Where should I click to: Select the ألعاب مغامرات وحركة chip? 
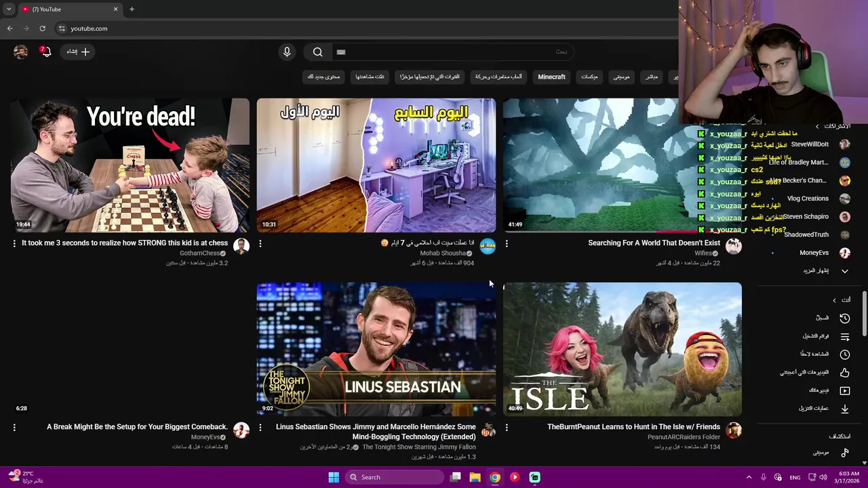click(498, 77)
